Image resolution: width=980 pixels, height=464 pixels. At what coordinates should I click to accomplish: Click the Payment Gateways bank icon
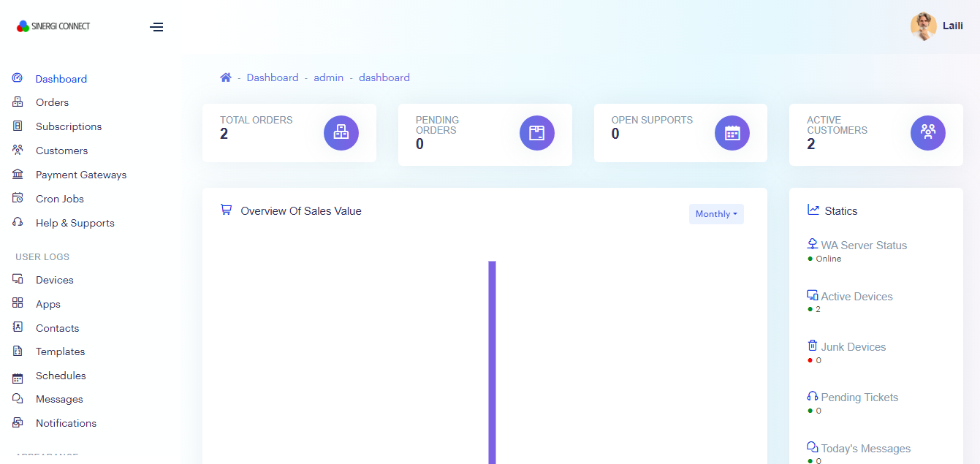[18, 175]
